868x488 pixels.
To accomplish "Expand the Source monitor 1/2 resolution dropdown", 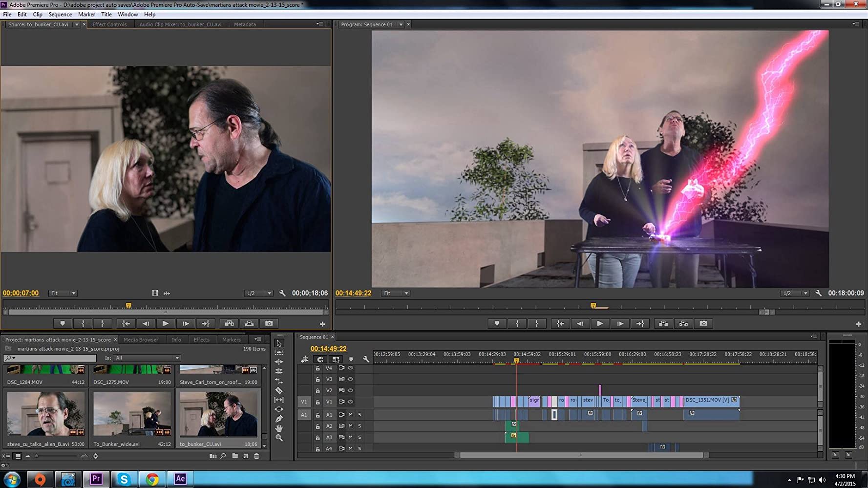I will pyautogui.click(x=258, y=293).
